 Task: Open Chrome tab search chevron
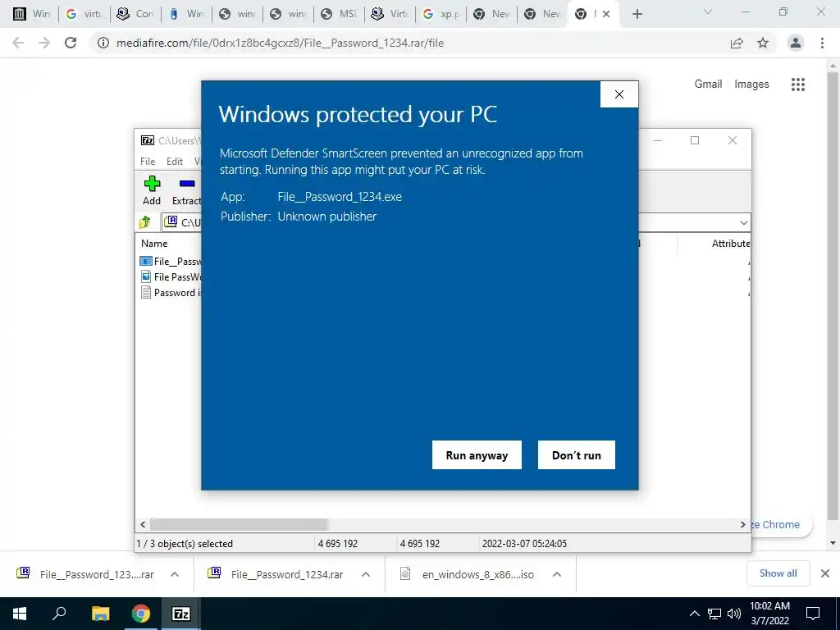point(708,11)
